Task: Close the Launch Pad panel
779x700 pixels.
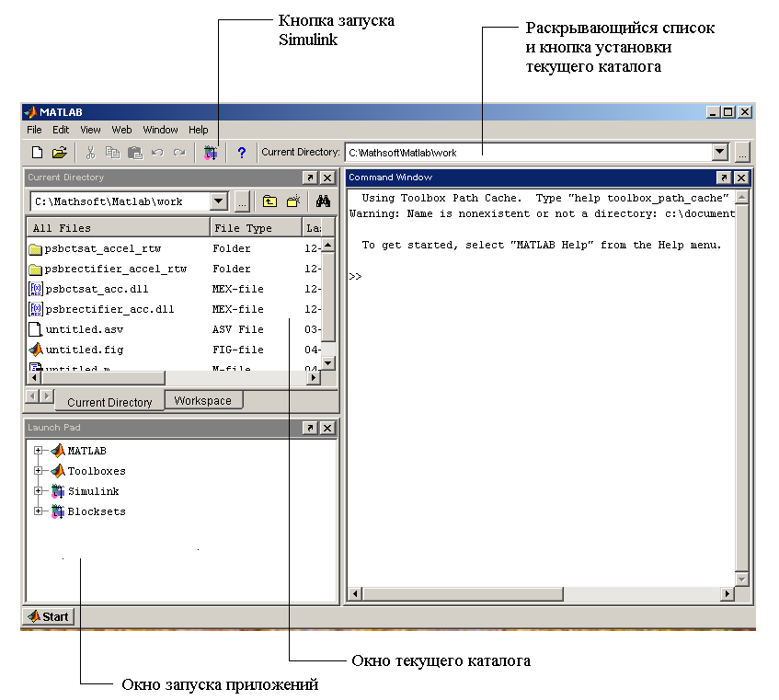Action: tap(327, 428)
